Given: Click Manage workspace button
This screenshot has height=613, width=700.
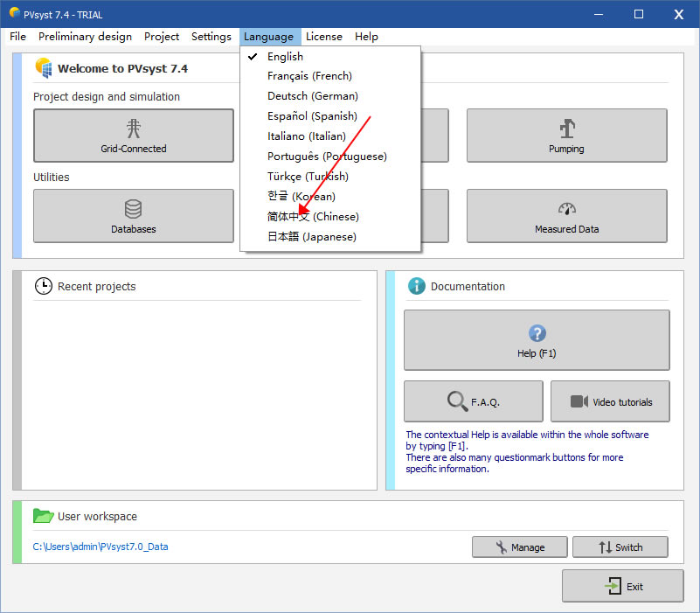Looking at the screenshot, I should (519, 547).
